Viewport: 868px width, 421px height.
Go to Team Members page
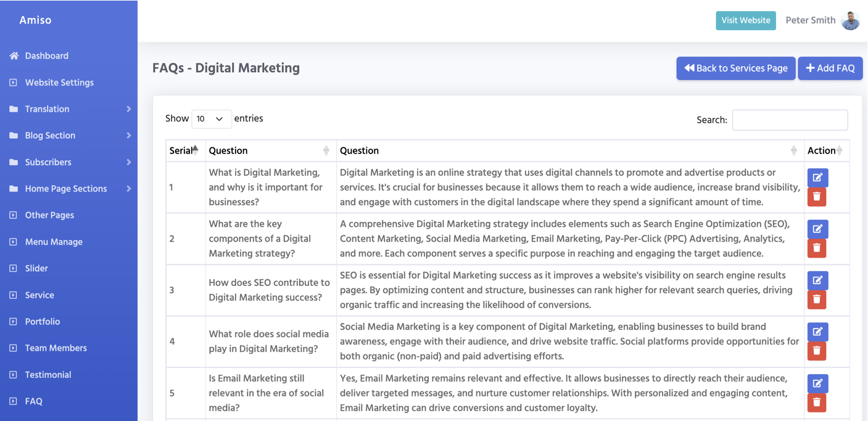56,348
